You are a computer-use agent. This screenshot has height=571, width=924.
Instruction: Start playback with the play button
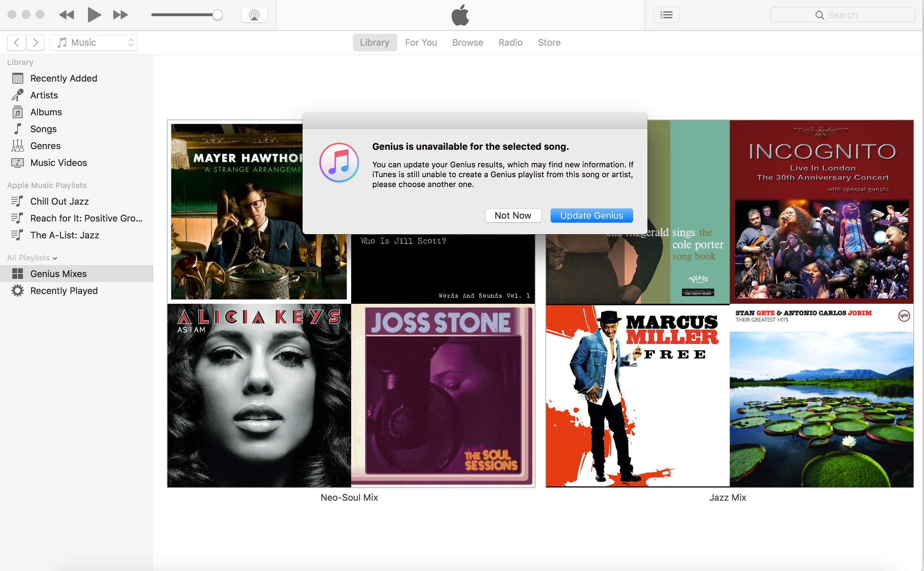click(x=94, y=15)
